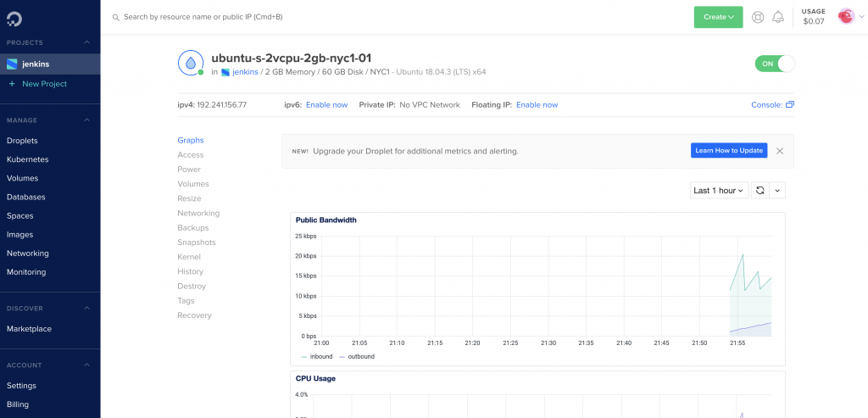
Task: Go to the Resize tab
Action: click(x=189, y=198)
